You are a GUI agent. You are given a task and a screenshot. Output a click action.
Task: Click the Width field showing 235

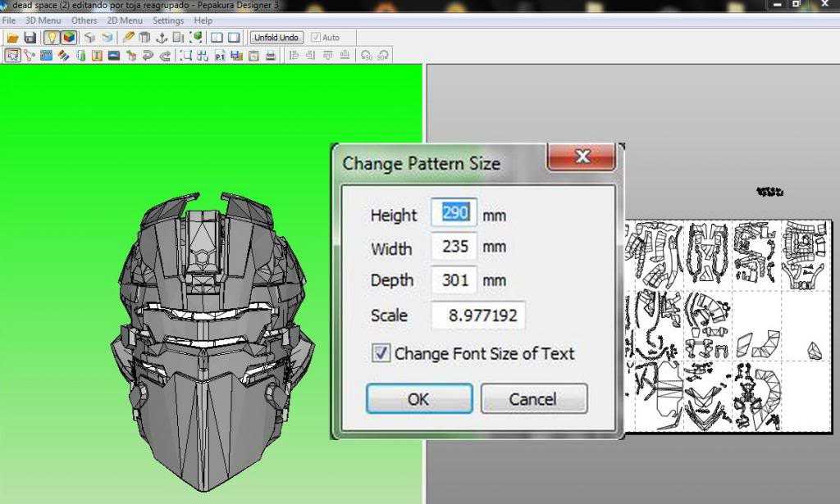pyautogui.click(x=454, y=246)
